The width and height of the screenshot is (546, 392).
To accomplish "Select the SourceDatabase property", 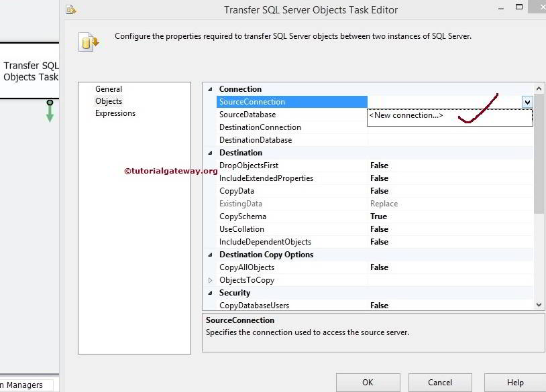I will click(248, 115).
